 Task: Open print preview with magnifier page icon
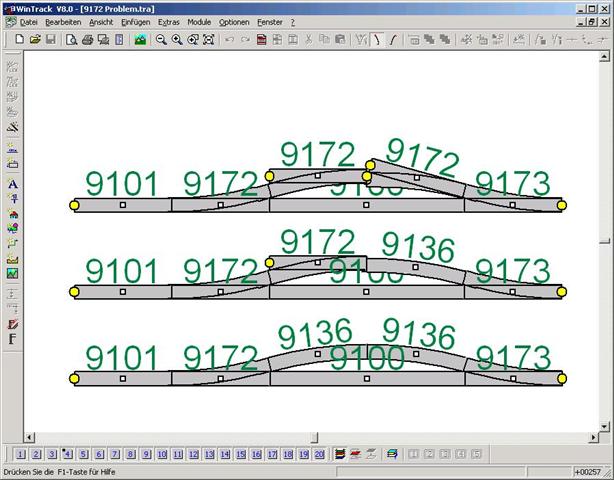[71, 39]
